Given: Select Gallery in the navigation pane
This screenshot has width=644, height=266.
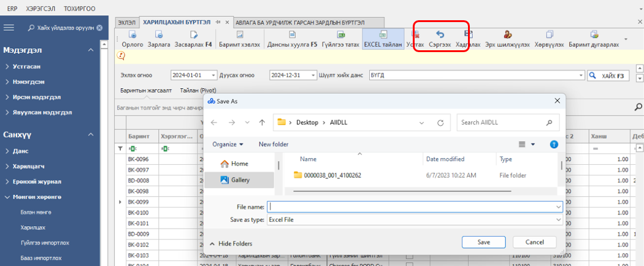Looking at the screenshot, I should (240, 180).
